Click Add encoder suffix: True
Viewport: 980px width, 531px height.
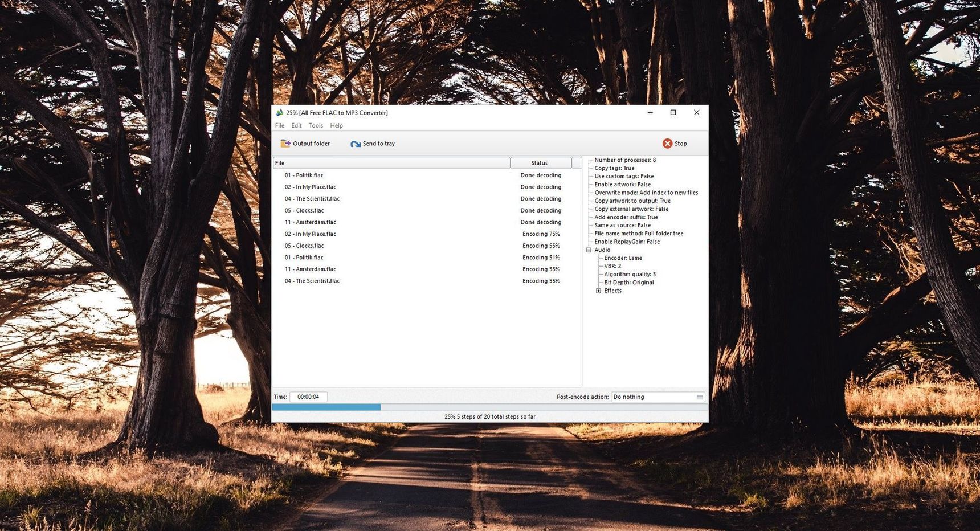click(626, 218)
